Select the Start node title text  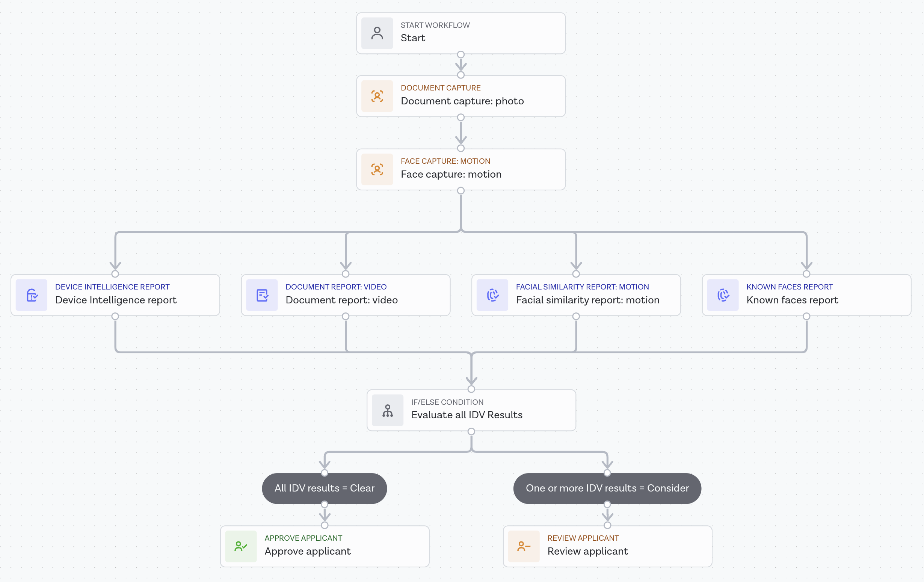[413, 38]
